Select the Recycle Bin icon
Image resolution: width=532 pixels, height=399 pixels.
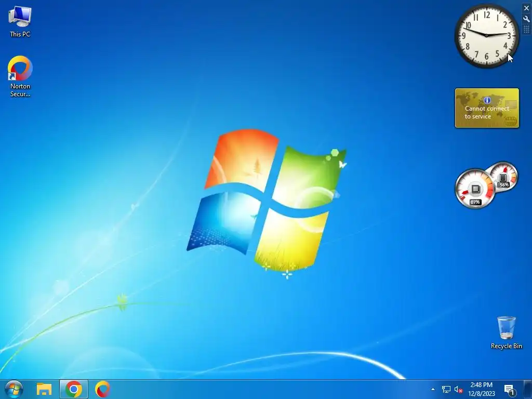(506, 332)
